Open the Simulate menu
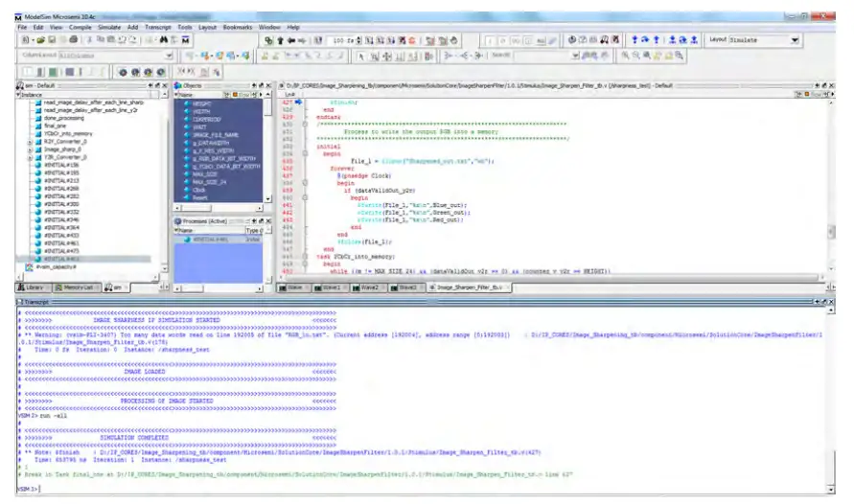Image resolution: width=854 pixels, height=504 pixels. [108, 28]
